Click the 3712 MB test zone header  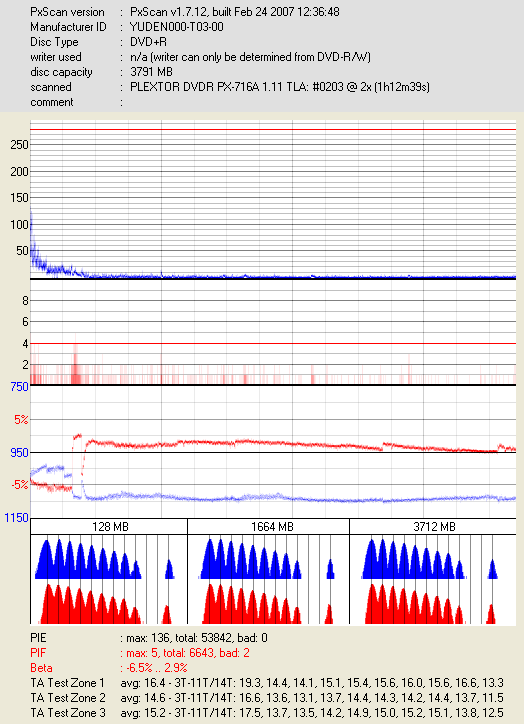click(x=433, y=526)
